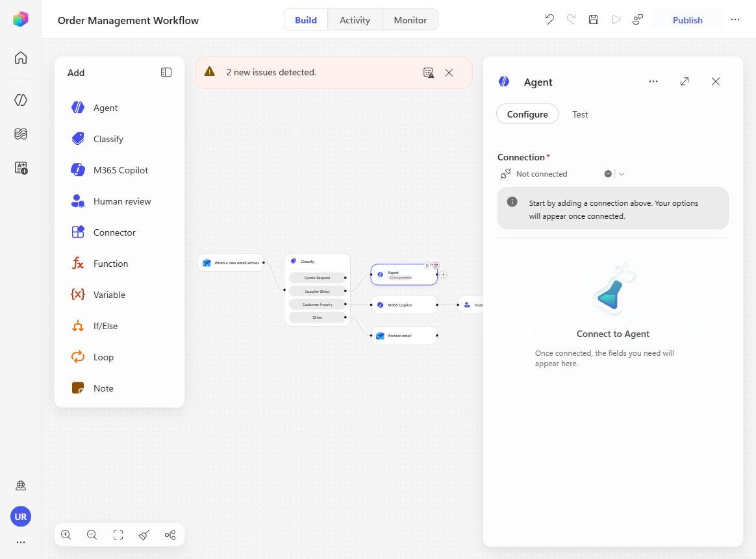Open top-right more options menu
This screenshot has width=756, height=559.
735,19
